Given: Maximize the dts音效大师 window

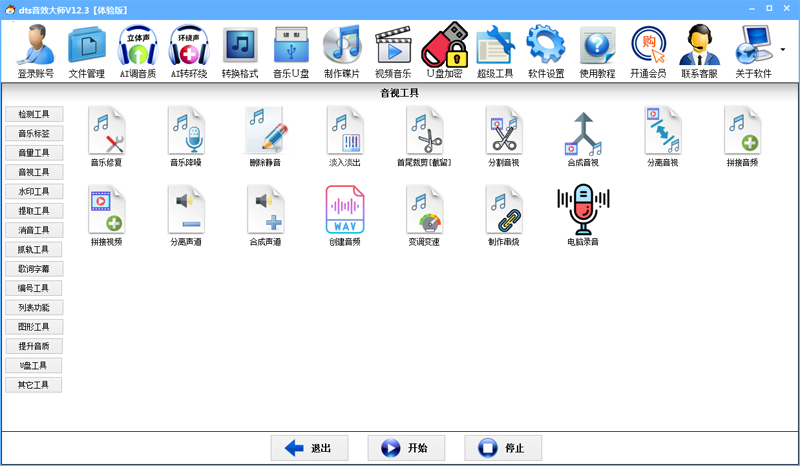Looking at the screenshot, I should click(769, 9).
